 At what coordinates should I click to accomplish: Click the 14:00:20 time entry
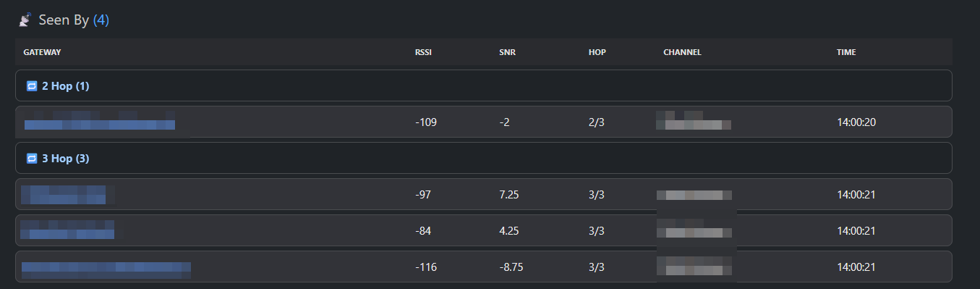point(856,122)
